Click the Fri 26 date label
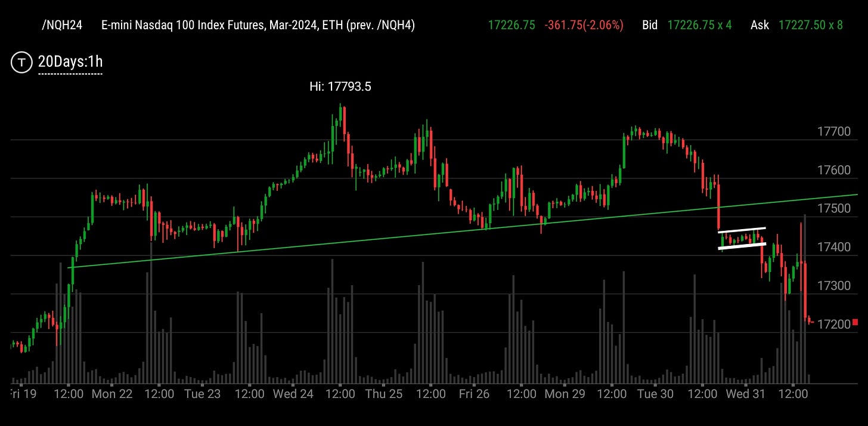Viewport: 868px width, 426px height. click(475, 394)
